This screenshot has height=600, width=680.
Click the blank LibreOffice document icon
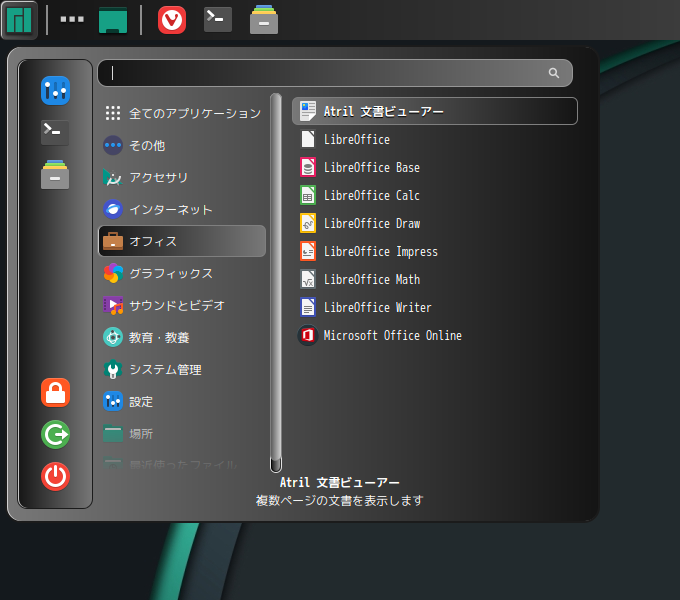tap(308, 140)
